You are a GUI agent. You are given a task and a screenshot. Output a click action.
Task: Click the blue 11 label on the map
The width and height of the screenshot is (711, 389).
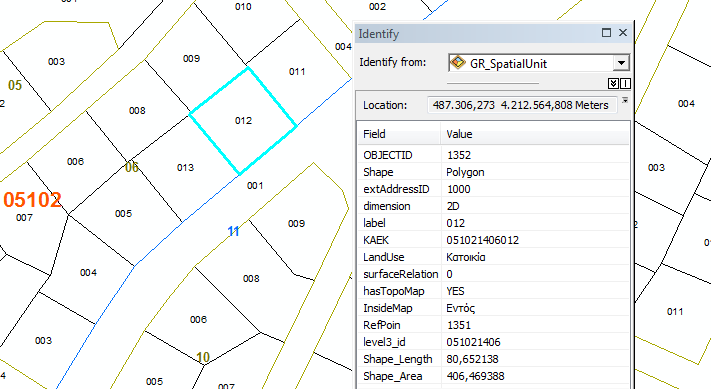[233, 232]
